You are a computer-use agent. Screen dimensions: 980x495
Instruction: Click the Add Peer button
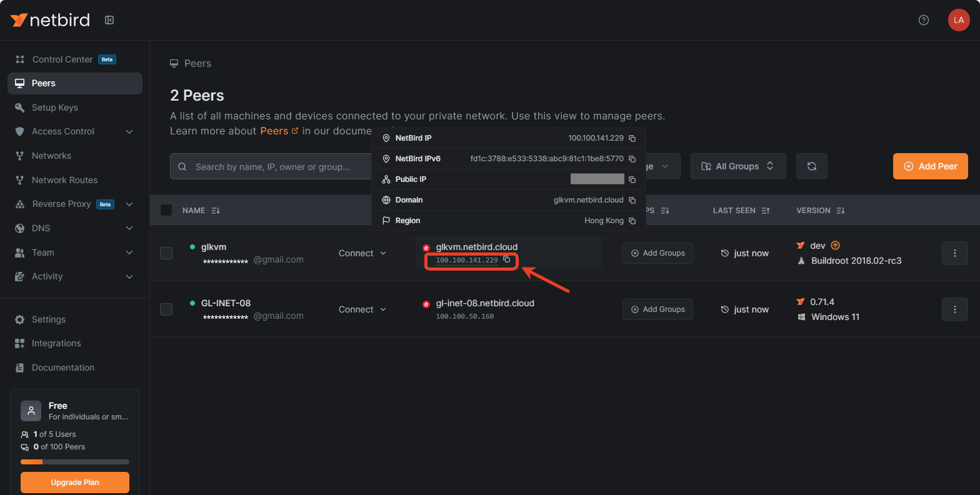pos(931,166)
